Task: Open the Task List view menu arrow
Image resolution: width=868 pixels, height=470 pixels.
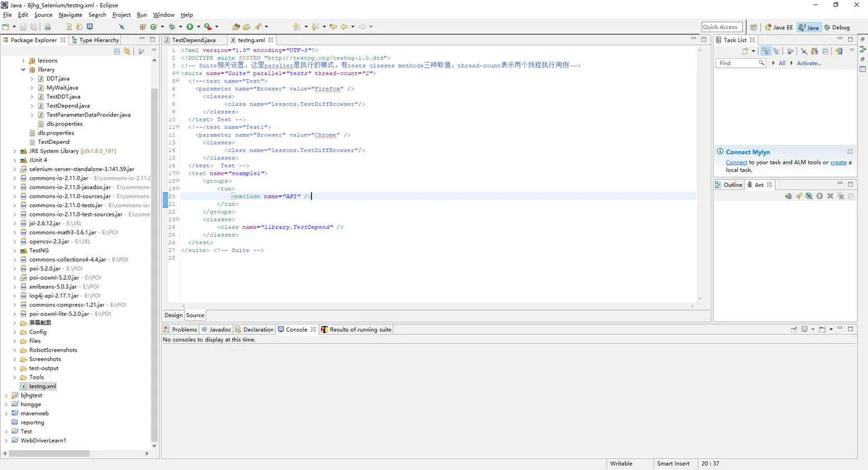Action: pos(852,51)
